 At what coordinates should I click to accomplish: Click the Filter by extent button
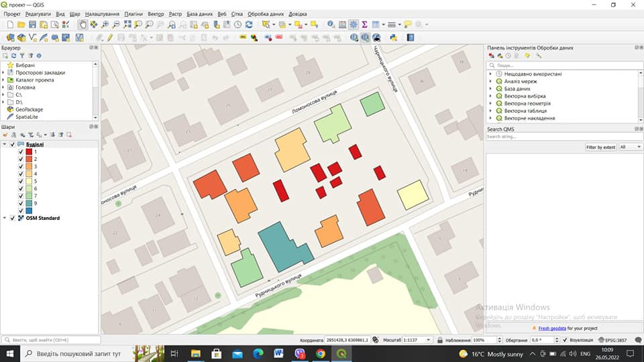tap(600, 147)
